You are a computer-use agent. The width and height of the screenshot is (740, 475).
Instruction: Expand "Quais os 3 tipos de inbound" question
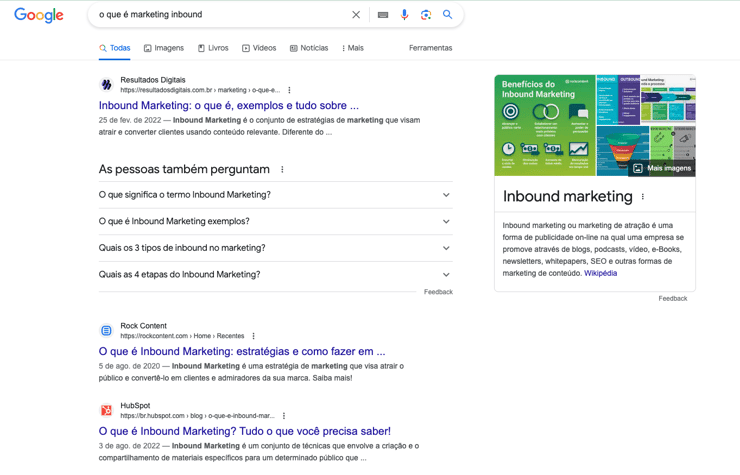[446, 248]
